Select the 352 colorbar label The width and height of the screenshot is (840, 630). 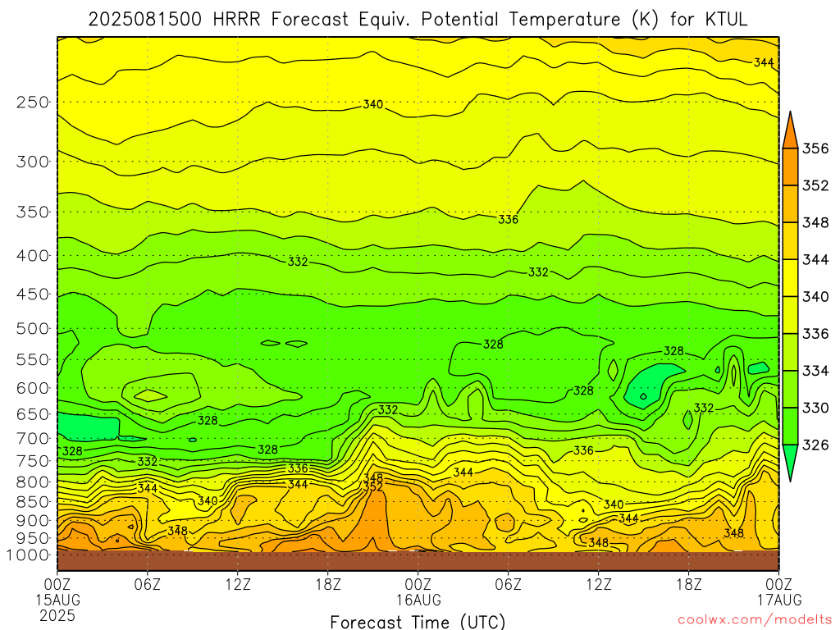pos(815,185)
